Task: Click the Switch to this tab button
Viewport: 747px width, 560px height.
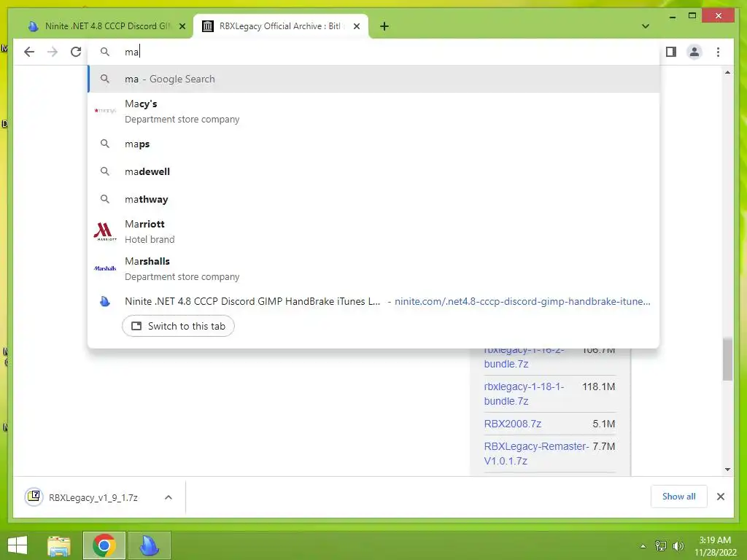Action: pyautogui.click(x=178, y=326)
